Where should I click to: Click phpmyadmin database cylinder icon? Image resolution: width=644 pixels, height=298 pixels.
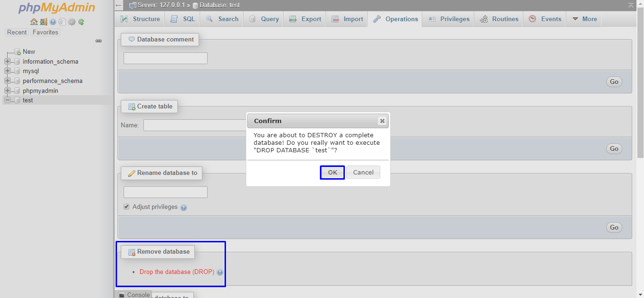click(x=17, y=91)
